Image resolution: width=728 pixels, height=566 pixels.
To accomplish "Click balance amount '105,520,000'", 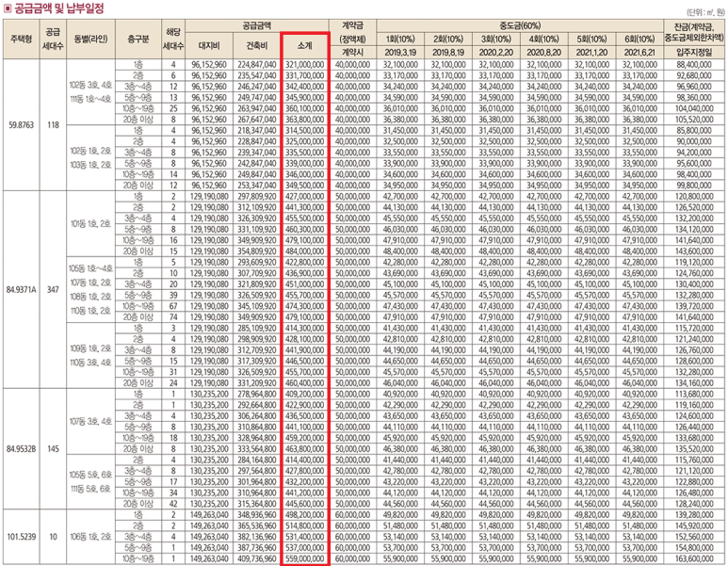I will [x=694, y=120].
